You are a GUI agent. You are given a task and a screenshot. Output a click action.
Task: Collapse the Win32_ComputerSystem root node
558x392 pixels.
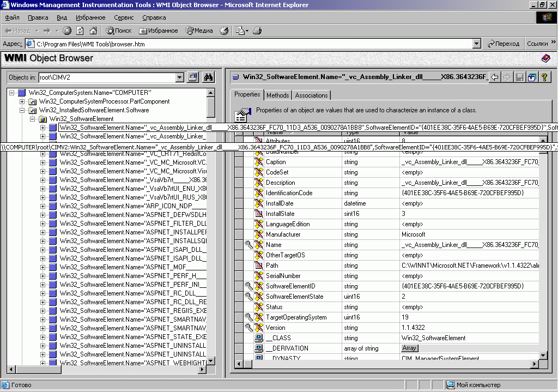pos(12,93)
